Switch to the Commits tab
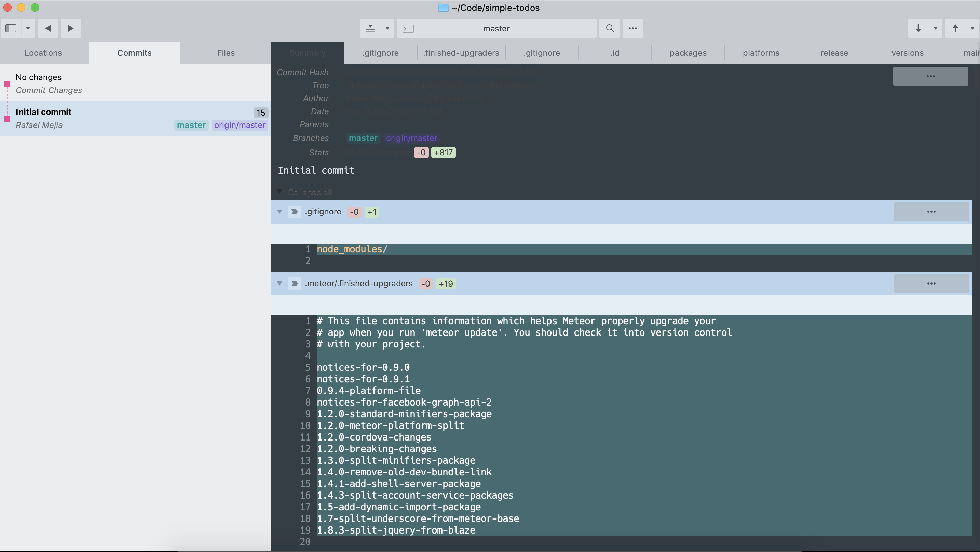The width and height of the screenshot is (980, 552). pyautogui.click(x=134, y=53)
